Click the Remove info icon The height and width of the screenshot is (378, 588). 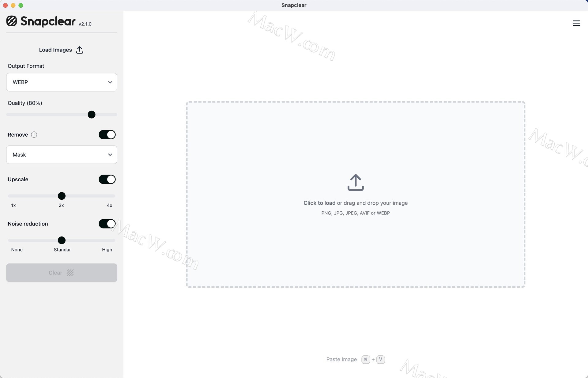34,135
